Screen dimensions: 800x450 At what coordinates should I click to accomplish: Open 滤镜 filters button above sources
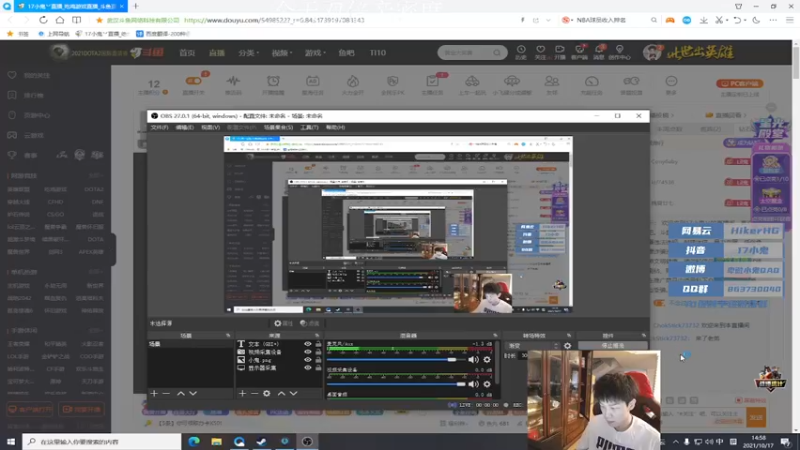coord(310,323)
